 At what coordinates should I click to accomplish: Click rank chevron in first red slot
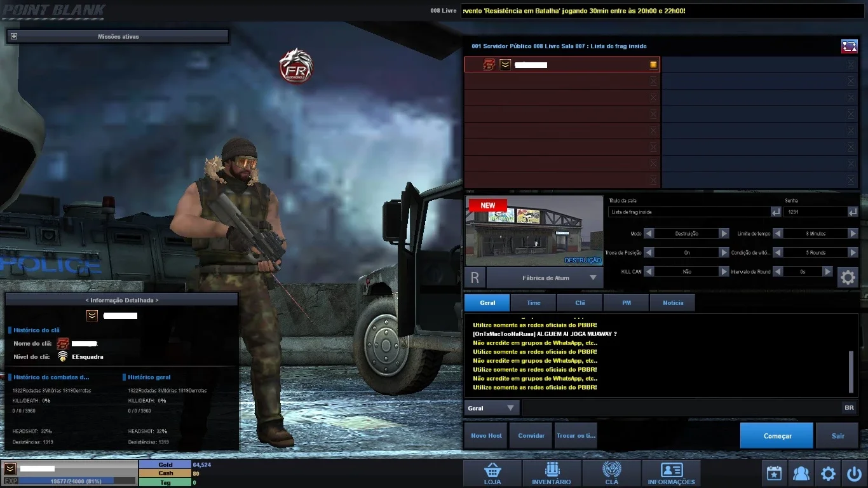pos(505,64)
